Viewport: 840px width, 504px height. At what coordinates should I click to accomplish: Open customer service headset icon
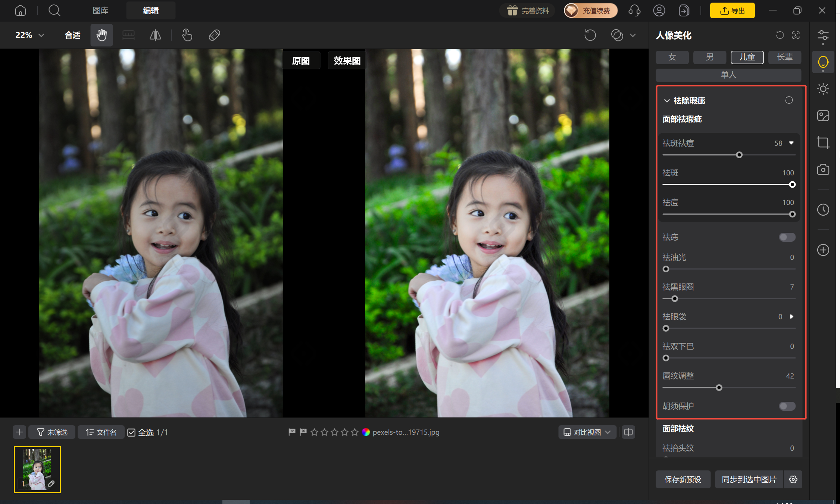pos(634,10)
